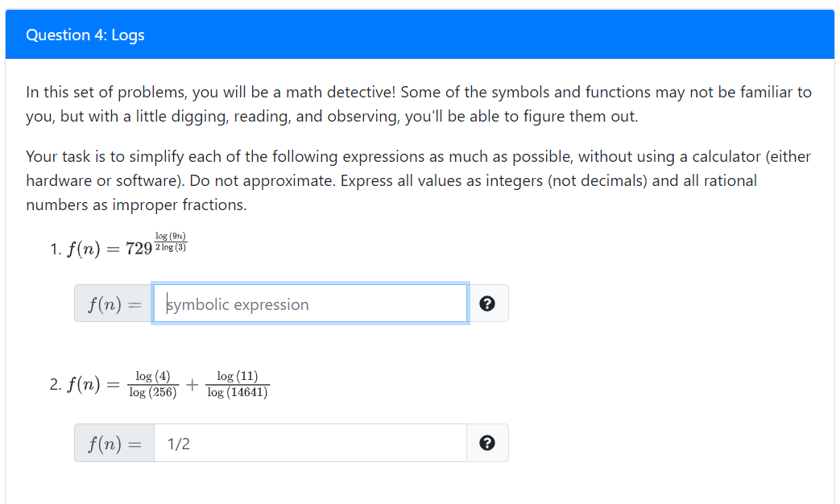
Task: Click the fraction log(11)/log(14641) in problem 2
Action: coord(238,384)
